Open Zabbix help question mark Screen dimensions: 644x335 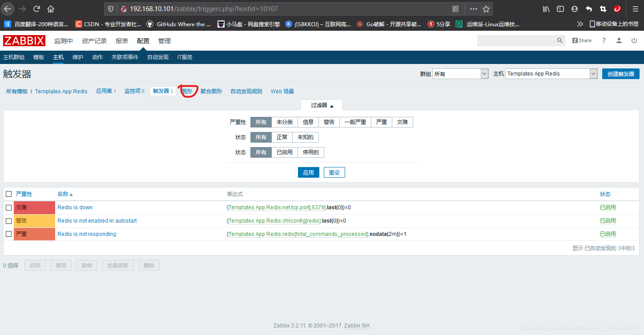click(x=604, y=40)
